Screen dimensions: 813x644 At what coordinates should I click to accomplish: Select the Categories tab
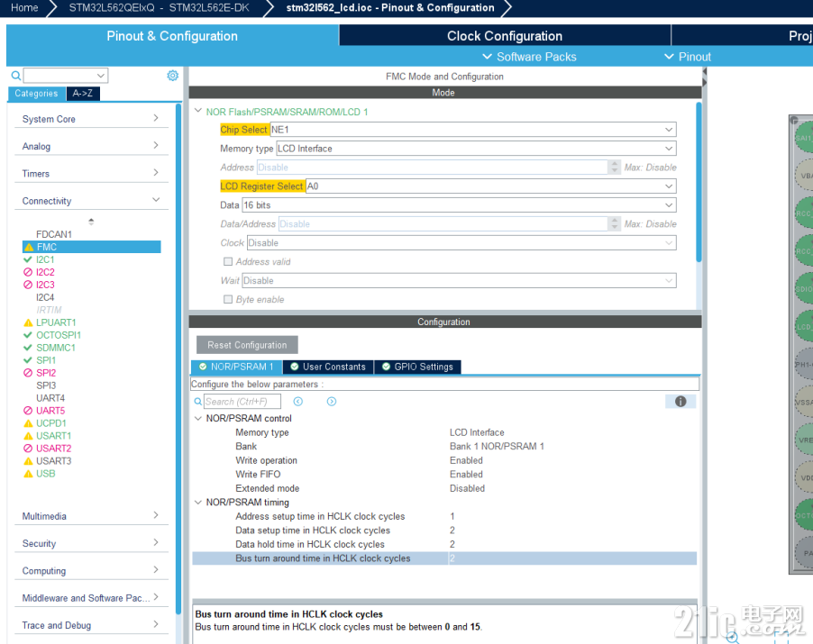click(36, 94)
